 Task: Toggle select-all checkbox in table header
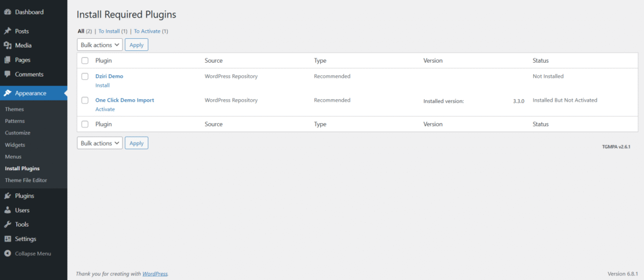coord(85,61)
